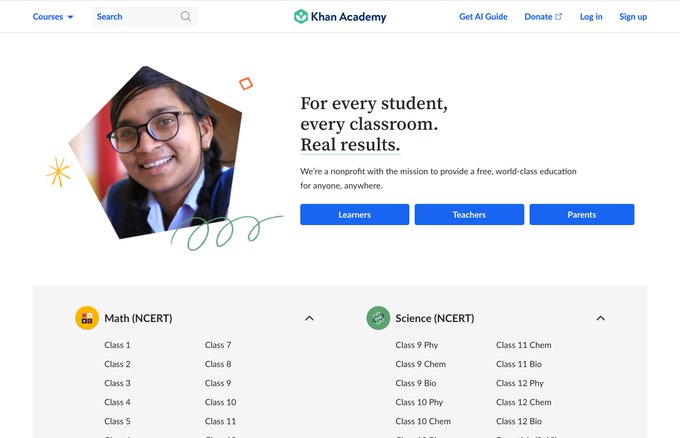Choose the Learners button
This screenshot has height=438, width=680.
[354, 215]
